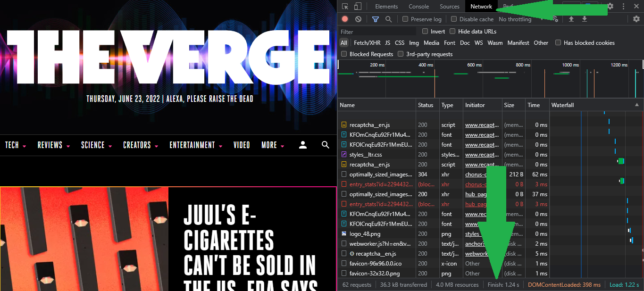Image resolution: width=644 pixels, height=291 pixels.
Task: Click the 36.3 kB transferred summary
Action: coord(403,285)
